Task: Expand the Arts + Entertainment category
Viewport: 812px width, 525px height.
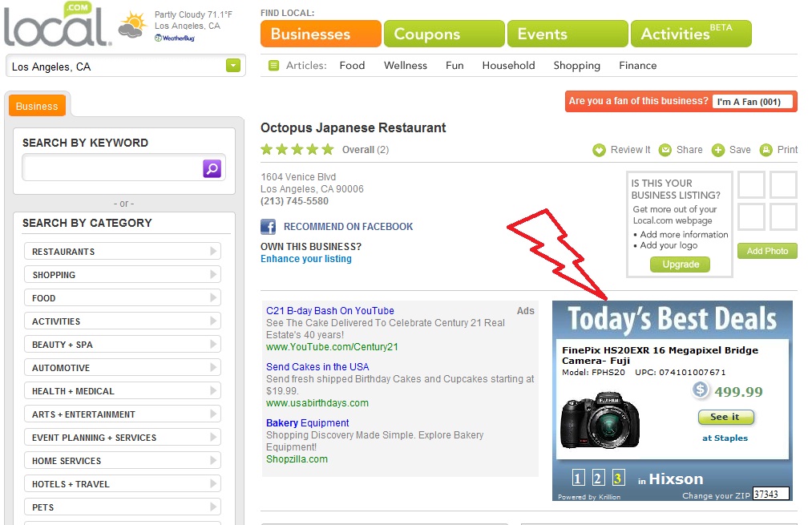Action: point(122,414)
